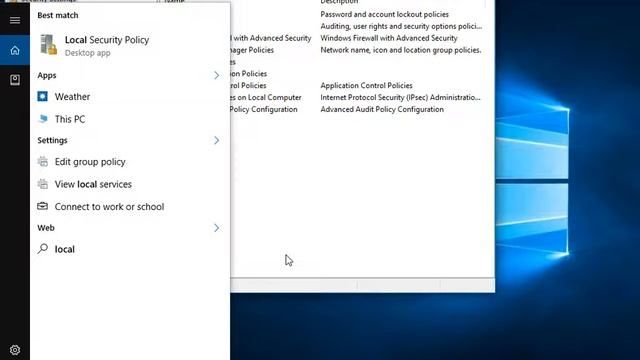This screenshot has height=360, width=640.
Task: Select Application Control Policies description cell
Action: [x=366, y=85]
